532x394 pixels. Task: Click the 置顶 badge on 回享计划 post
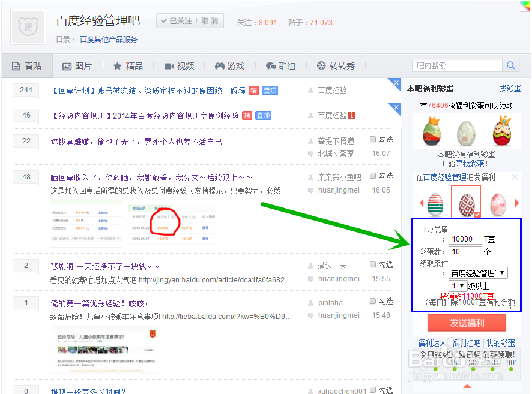coord(270,91)
